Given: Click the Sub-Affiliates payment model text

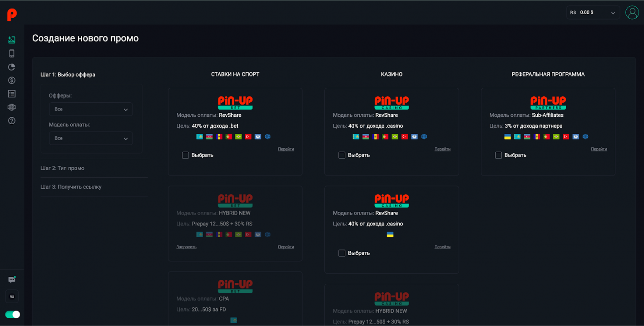Looking at the screenshot, I should pos(548,115).
